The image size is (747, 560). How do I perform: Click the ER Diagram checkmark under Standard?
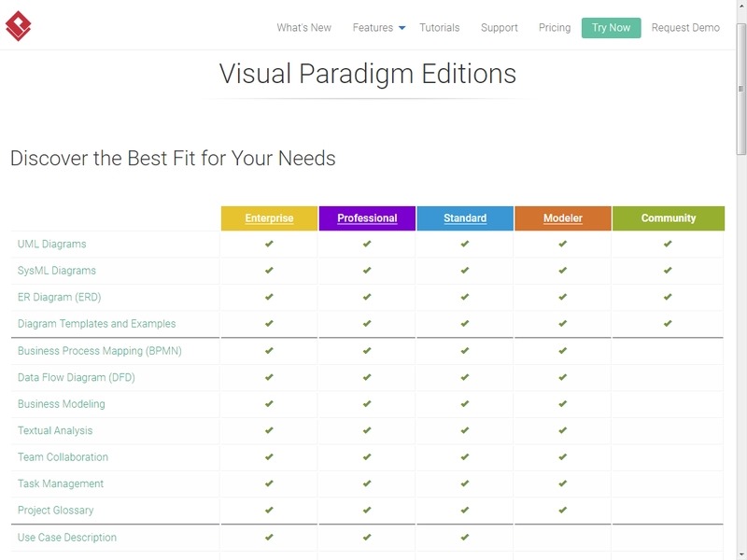465,297
